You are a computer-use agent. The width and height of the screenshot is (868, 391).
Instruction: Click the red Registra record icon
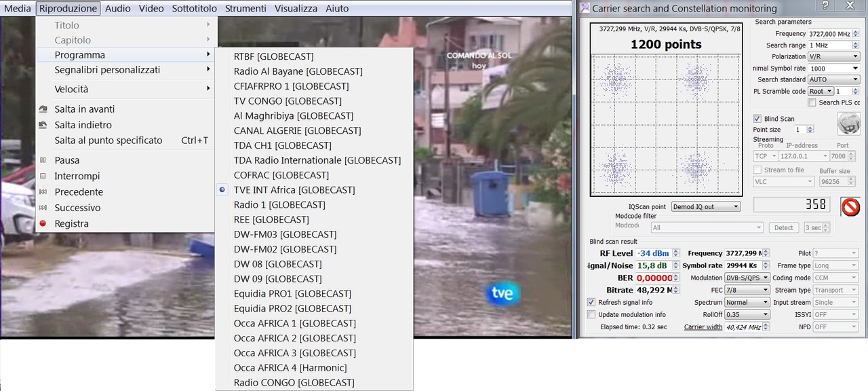[x=43, y=223]
